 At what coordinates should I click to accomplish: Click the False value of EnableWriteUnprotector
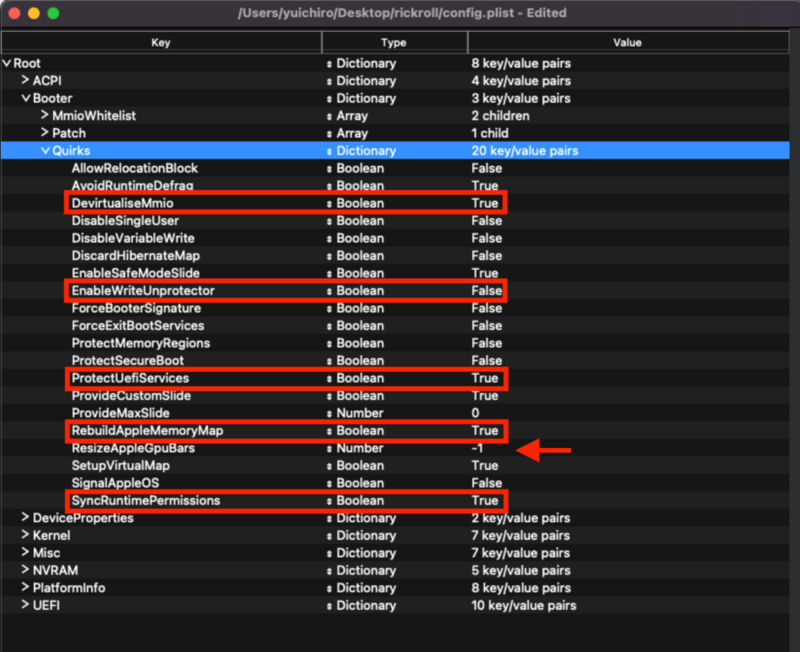[x=487, y=290]
